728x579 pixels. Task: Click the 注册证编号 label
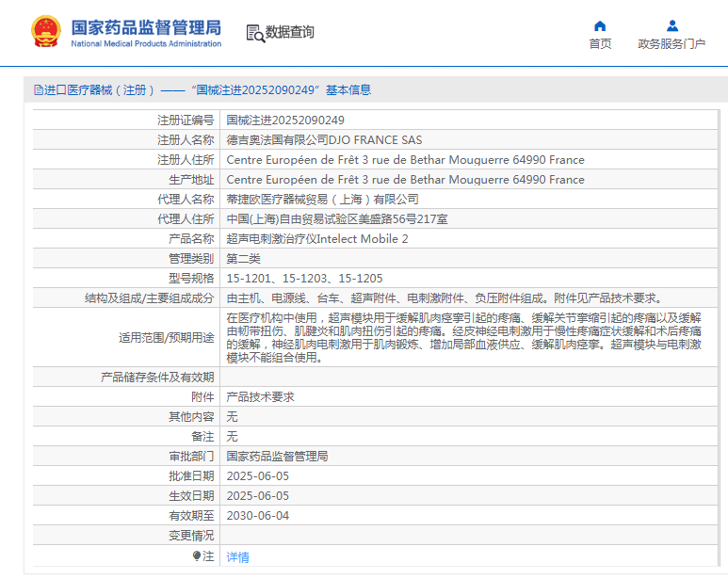point(186,121)
